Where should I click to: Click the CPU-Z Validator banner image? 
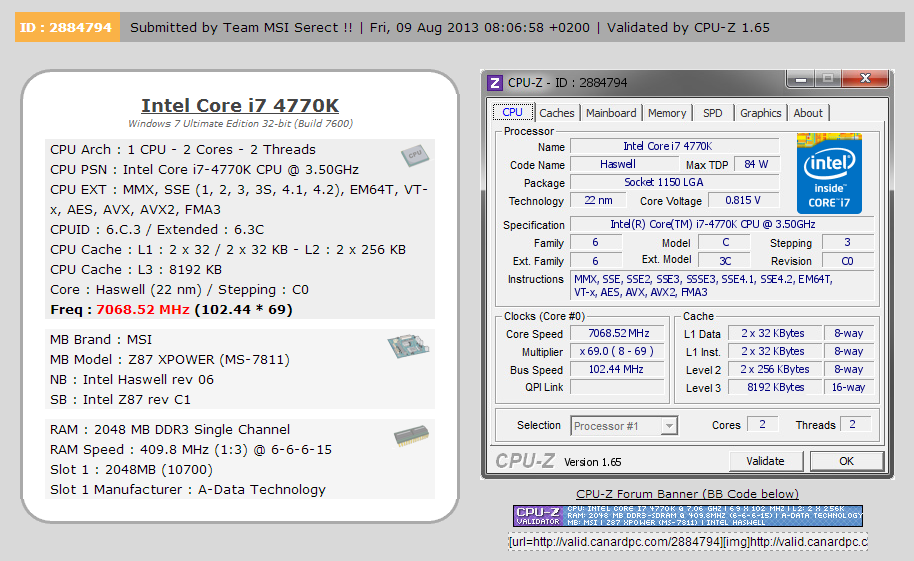[x=688, y=516]
